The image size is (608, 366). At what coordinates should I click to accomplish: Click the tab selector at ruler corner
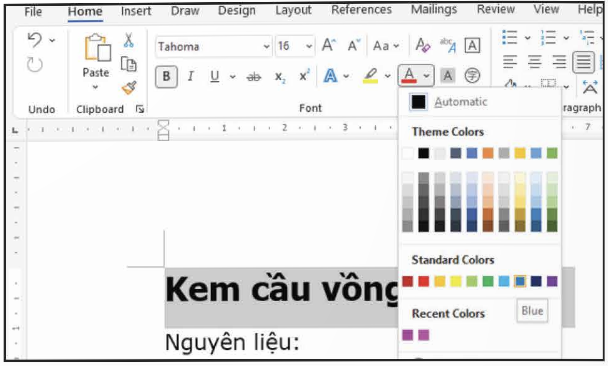coord(15,131)
